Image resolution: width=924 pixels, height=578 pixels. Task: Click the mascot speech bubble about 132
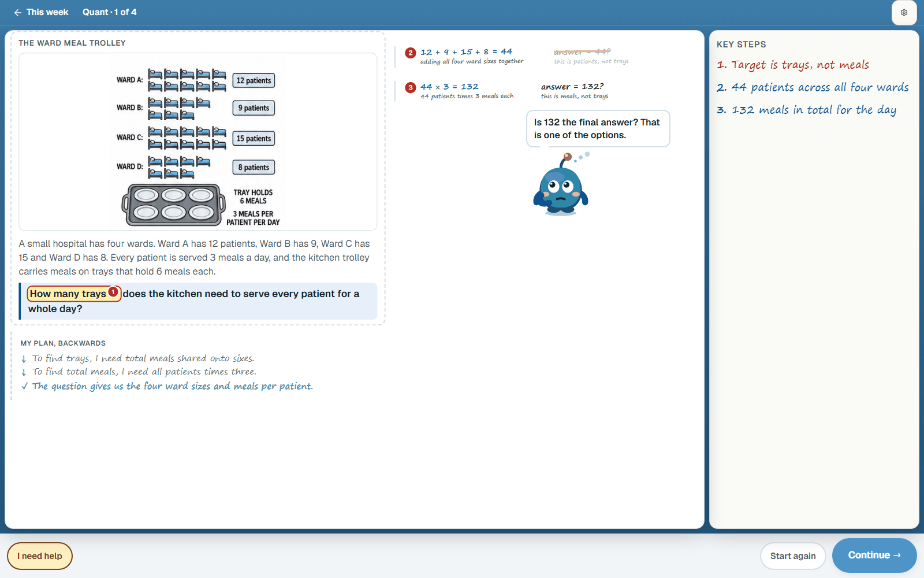pyautogui.click(x=598, y=128)
